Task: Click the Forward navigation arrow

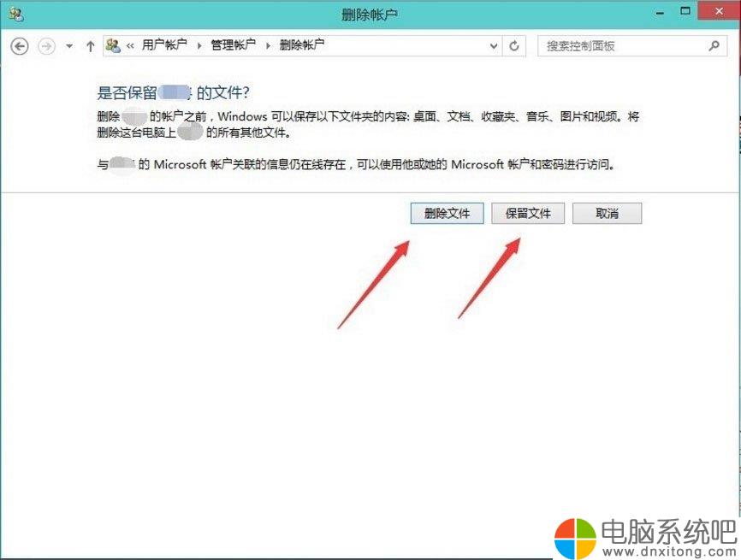Action: click(46, 46)
